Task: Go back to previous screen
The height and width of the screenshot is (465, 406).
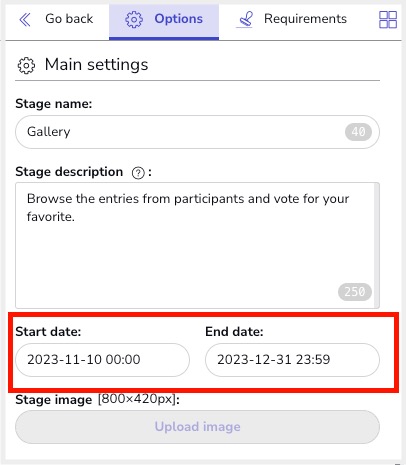Action: [x=56, y=19]
